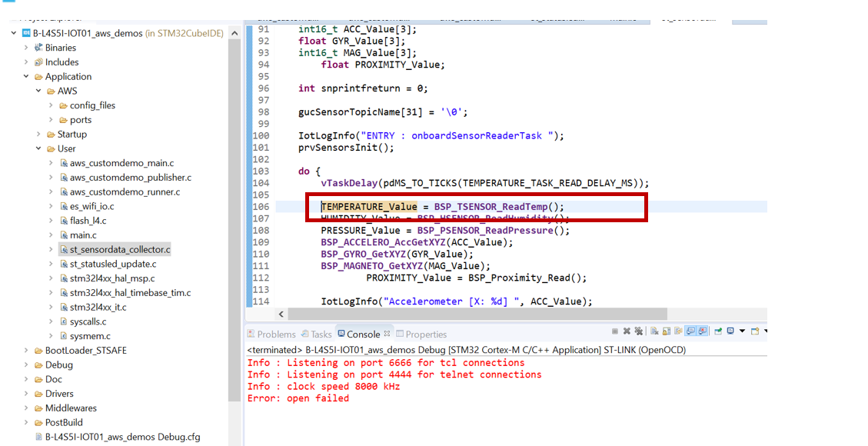Click the Terminate square icon in Console
Screen dimensions: 868x446
[x=615, y=331]
